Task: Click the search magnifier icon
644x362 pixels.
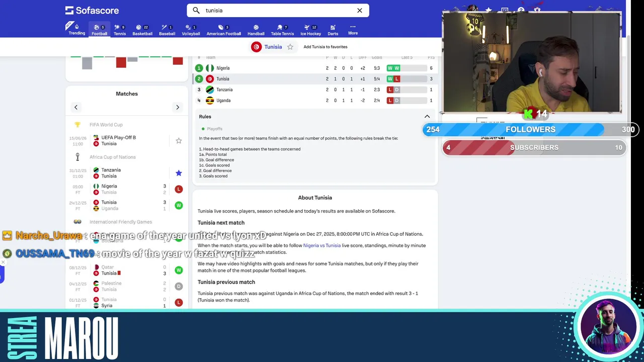Action: pyautogui.click(x=196, y=10)
